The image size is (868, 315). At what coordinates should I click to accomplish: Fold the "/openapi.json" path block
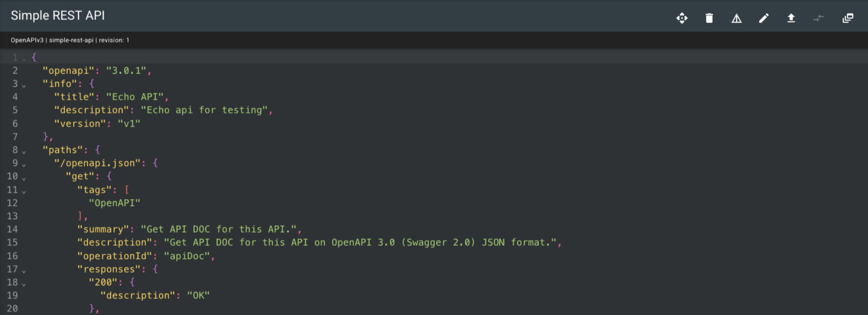point(24,165)
